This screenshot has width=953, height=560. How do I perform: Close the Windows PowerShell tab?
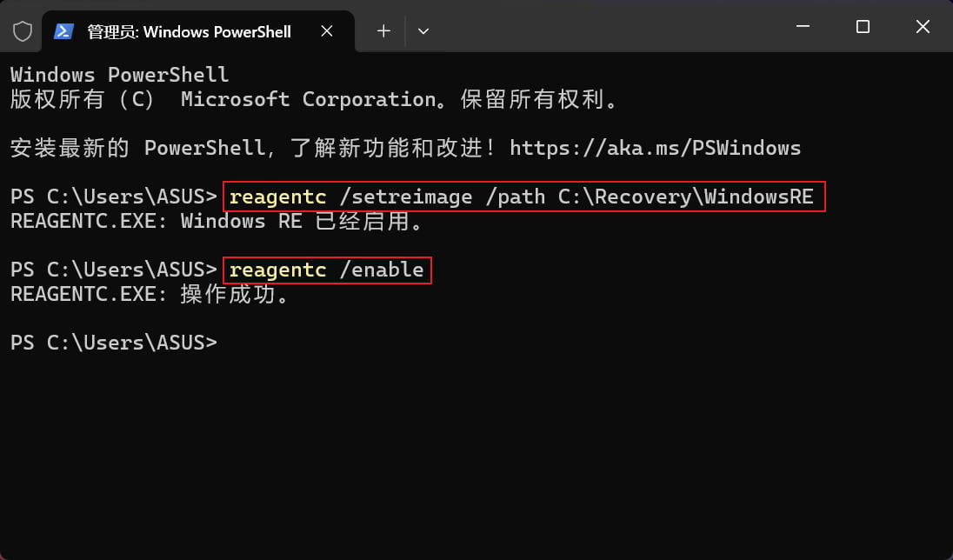(x=327, y=31)
